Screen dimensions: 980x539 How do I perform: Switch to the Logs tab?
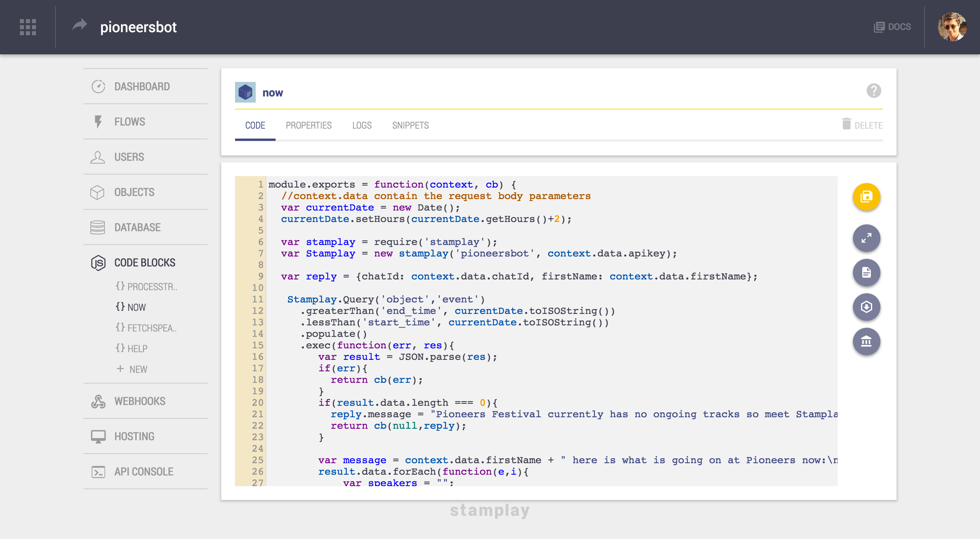pyautogui.click(x=362, y=126)
